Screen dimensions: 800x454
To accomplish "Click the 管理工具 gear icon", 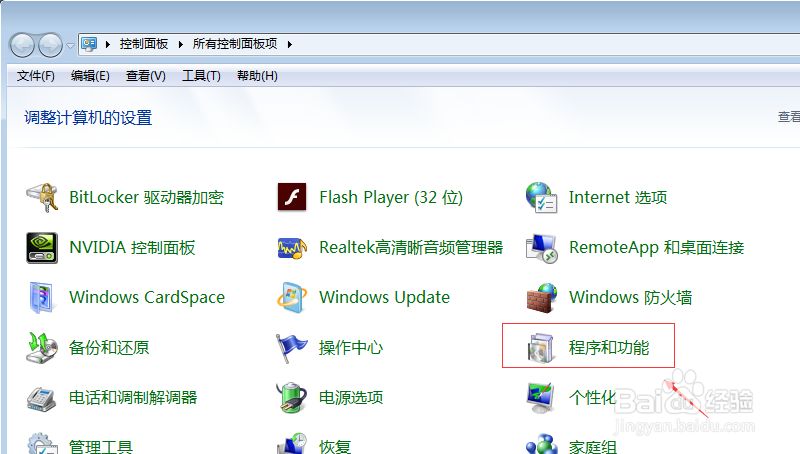I will (x=42, y=444).
